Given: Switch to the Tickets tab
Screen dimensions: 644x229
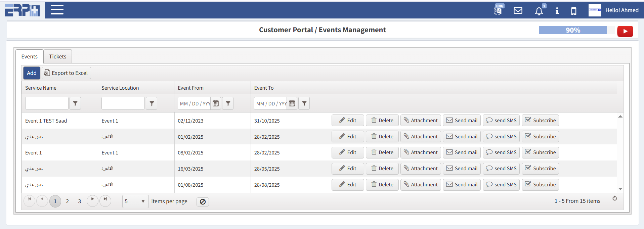Looking at the screenshot, I should tap(57, 56).
